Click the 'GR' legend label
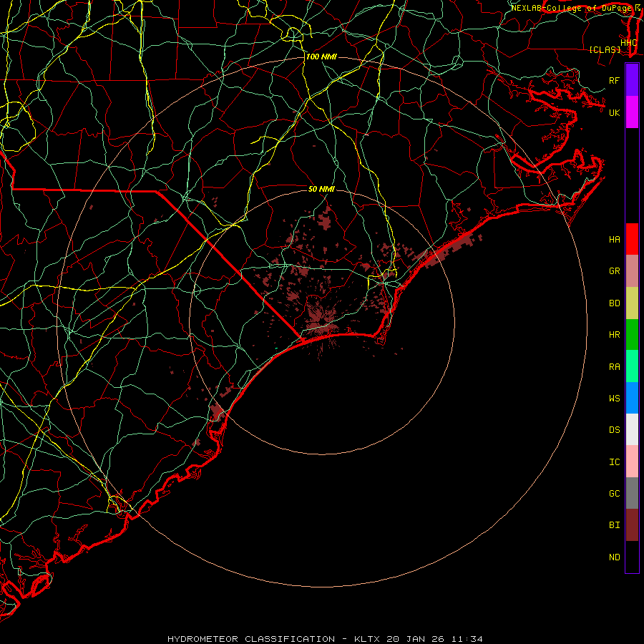 click(x=614, y=271)
